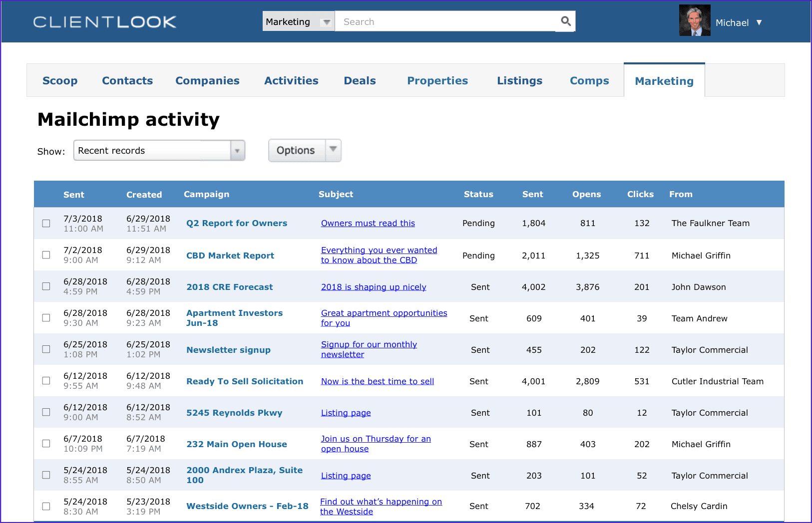Click the Campaign column header
Image resolution: width=812 pixels, height=523 pixels.
tap(206, 194)
